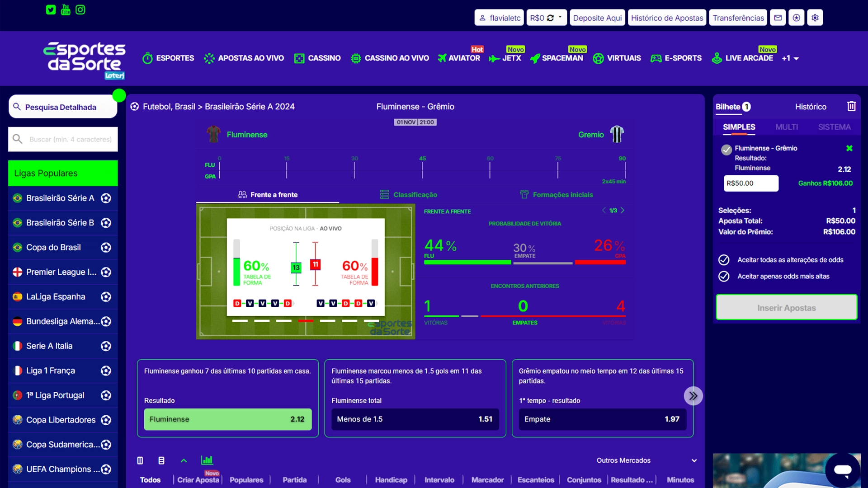Open the CASSINO menu
868x488 pixels.
pyautogui.click(x=317, y=58)
